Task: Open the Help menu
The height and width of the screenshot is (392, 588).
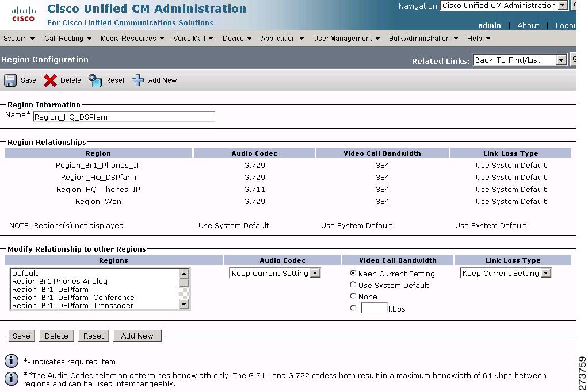Action: (478, 39)
